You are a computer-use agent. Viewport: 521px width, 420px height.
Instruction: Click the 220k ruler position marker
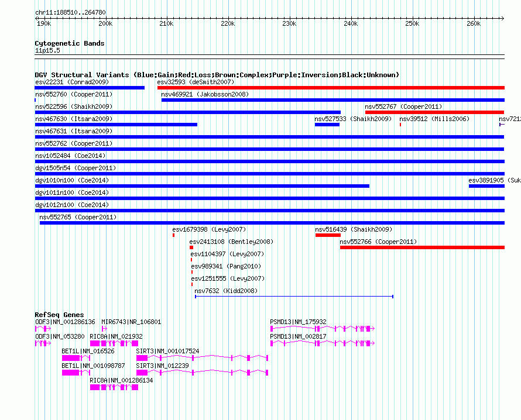coord(228,23)
